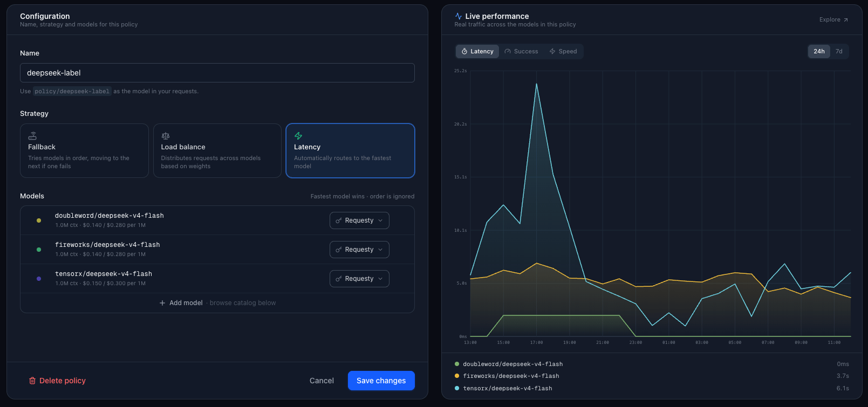
Task: Click fireworks/deepseek-v4-flash in the chart legend
Action: (511, 376)
